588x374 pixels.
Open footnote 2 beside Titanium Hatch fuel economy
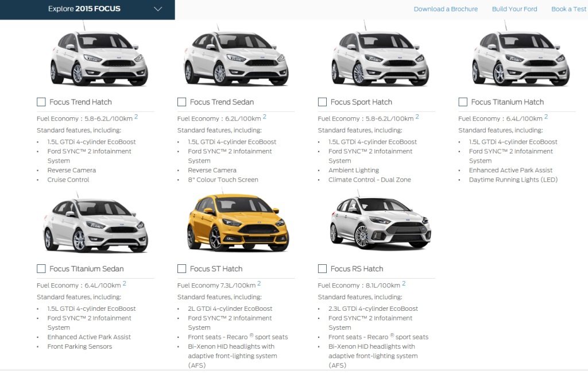tap(546, 117)
